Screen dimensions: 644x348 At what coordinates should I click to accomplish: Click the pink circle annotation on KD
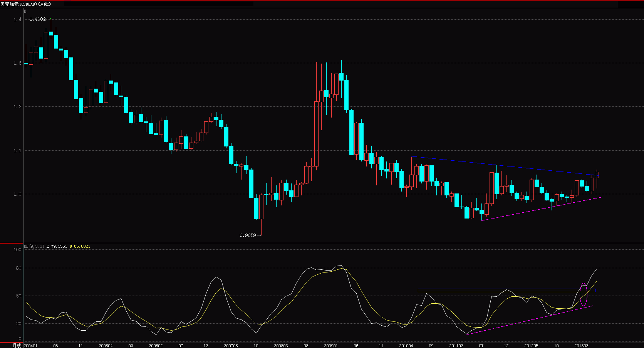click(x=584, y=294)
